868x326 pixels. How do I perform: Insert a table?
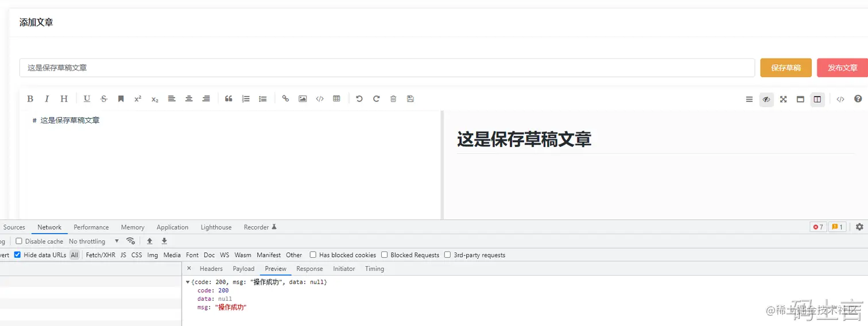coord(336,99)
